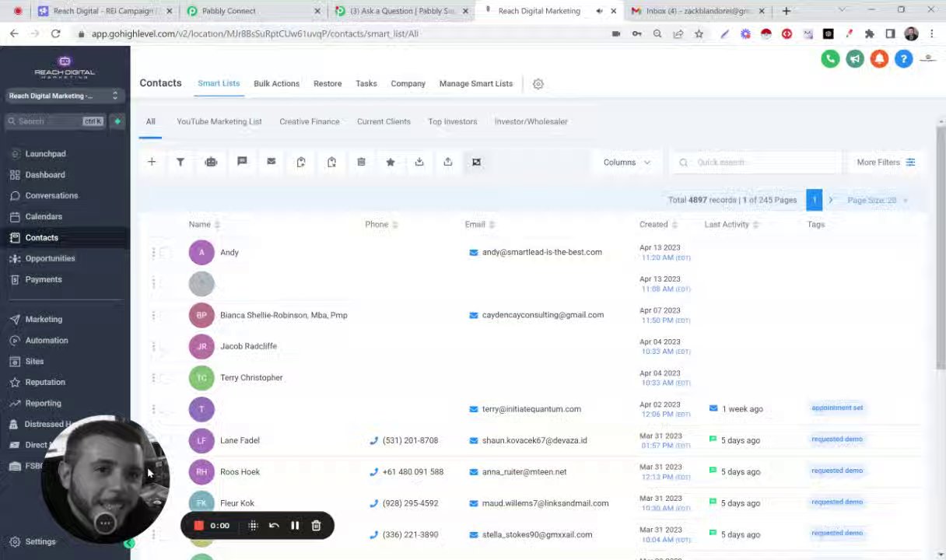Select the checkbox for Andy row
Screen dimensions: 946x560
pyautogui.click(x=166, y=253)
